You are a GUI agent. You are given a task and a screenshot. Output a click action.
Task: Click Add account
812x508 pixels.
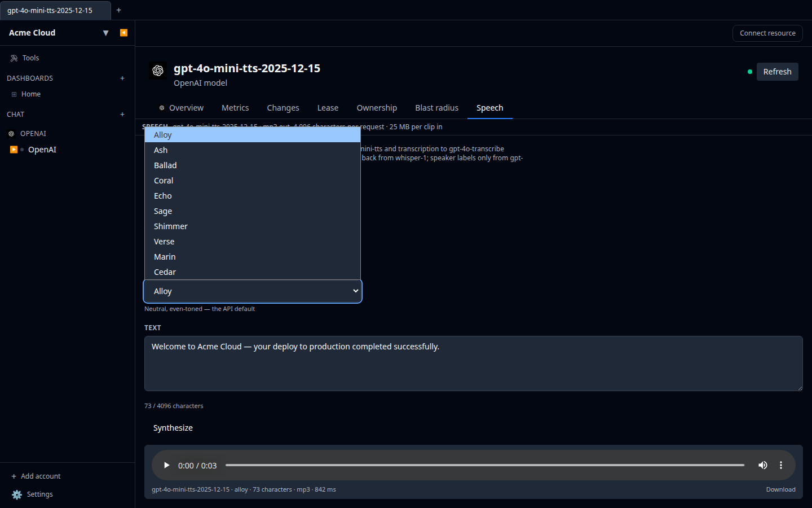[36, 476]
